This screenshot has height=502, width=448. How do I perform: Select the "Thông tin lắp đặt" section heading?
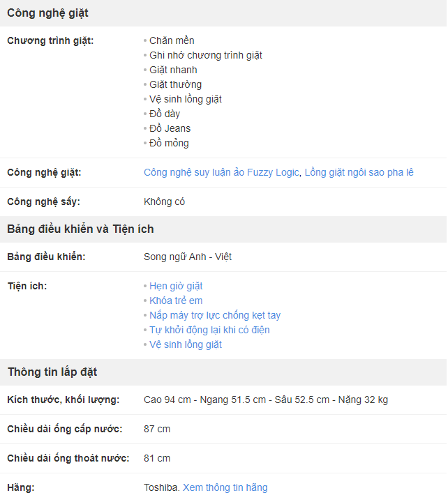coord(52,372)
